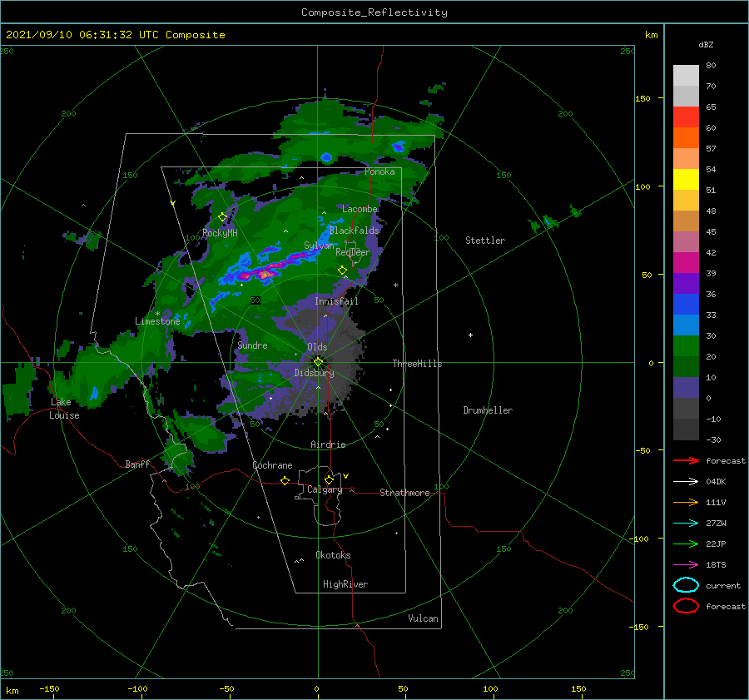Click the Sundre city label
Screen dimensions: 749x700
[252, 345]
